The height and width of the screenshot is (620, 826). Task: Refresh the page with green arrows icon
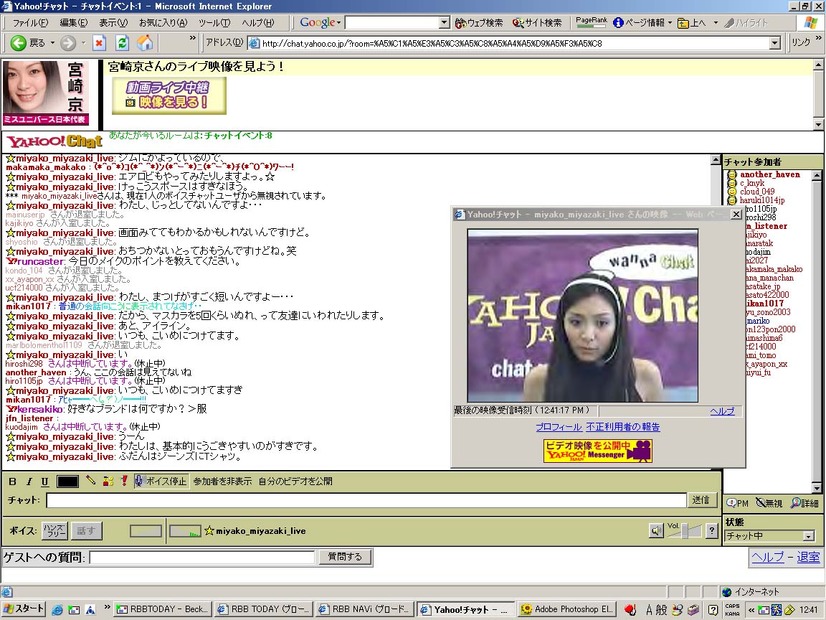122,43
